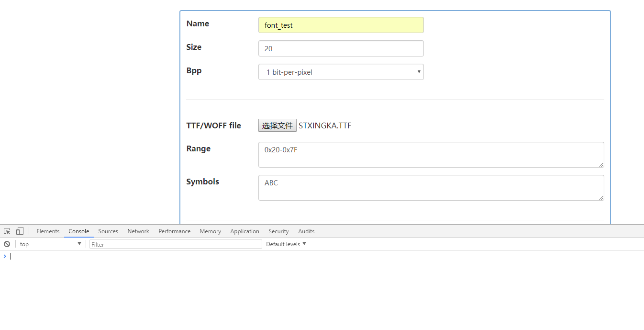Go to the Application tab
This screenshot has height=330, width=644.
[x=244, y=231]
